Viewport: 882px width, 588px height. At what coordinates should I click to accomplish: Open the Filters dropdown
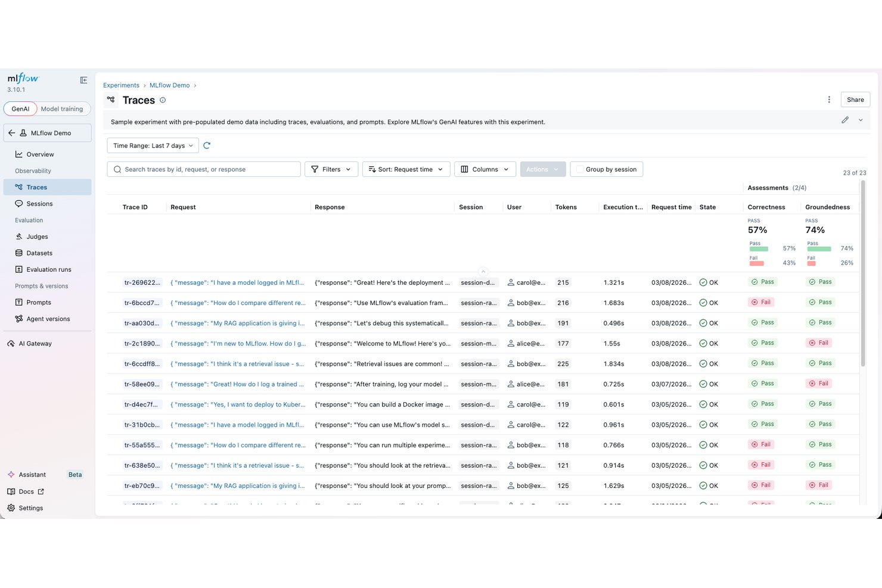point(331,169)
